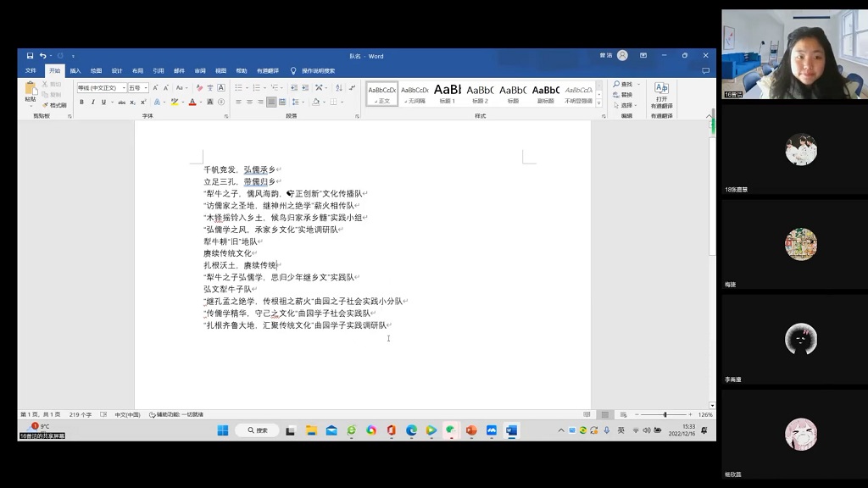Click the comments icon below the window controls
This screenshot has height=488, width=868.
705,71
